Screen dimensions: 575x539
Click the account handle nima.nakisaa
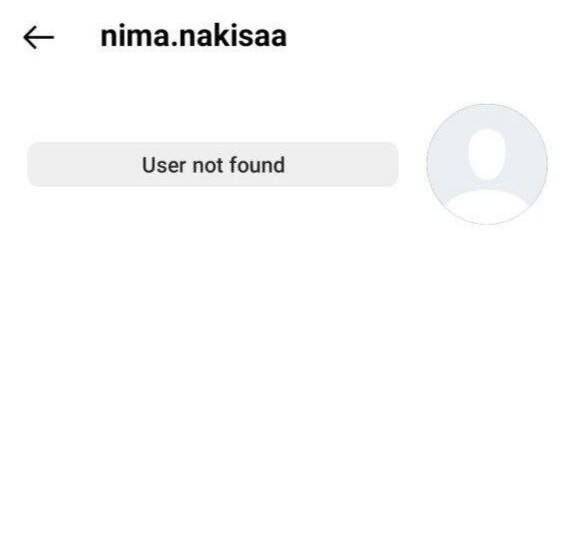[x=194, y=36]
